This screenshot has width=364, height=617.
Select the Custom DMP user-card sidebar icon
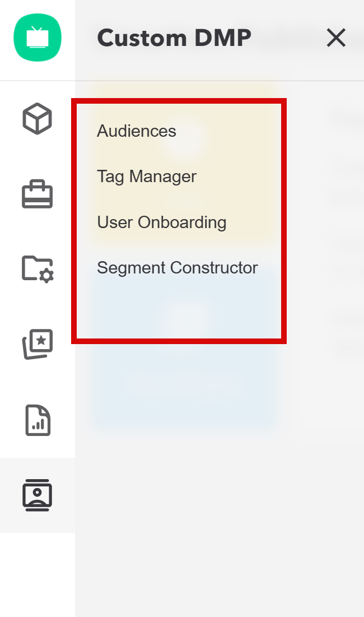(38, 495)
